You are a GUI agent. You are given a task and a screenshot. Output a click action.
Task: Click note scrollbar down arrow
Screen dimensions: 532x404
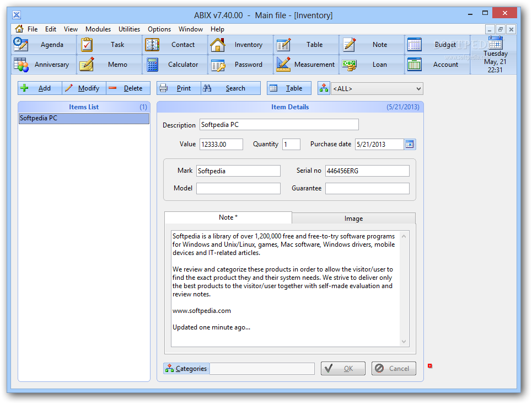(404, 342)
